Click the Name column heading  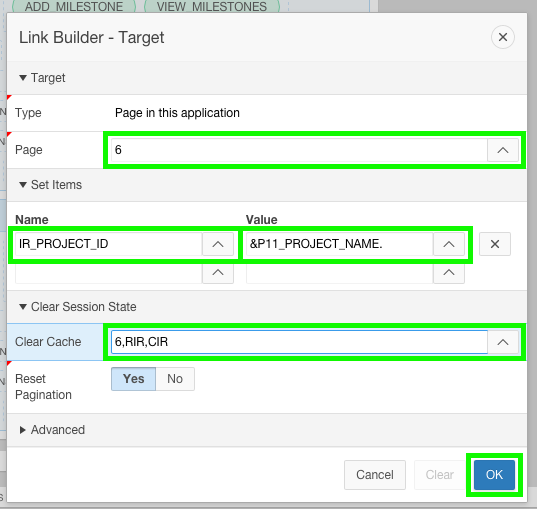point(32,220)
